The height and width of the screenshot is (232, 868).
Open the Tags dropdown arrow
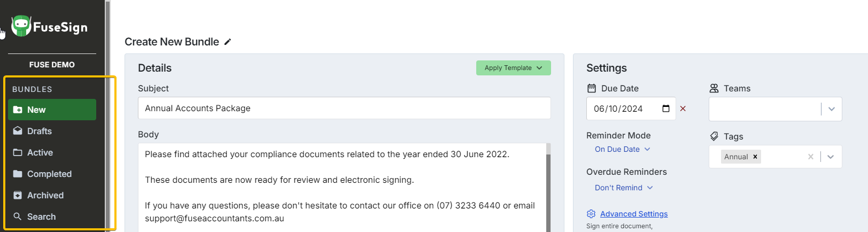click(831, 157)
